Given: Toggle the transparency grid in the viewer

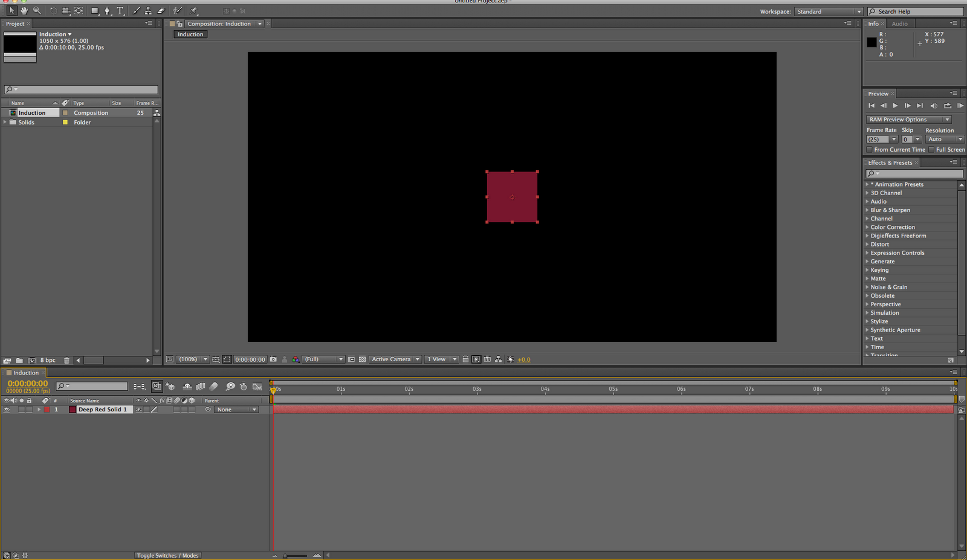Looking at the screenshot, I should 361,359.
